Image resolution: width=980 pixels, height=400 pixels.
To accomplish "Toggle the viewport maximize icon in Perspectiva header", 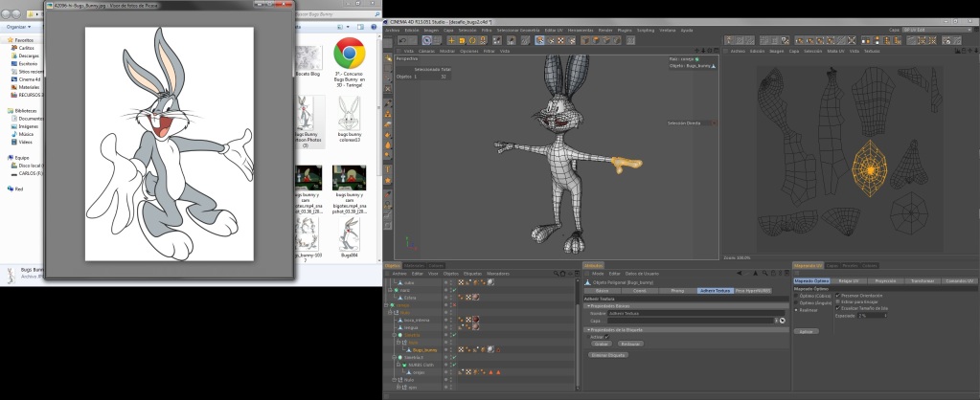I will click(715, 51).
